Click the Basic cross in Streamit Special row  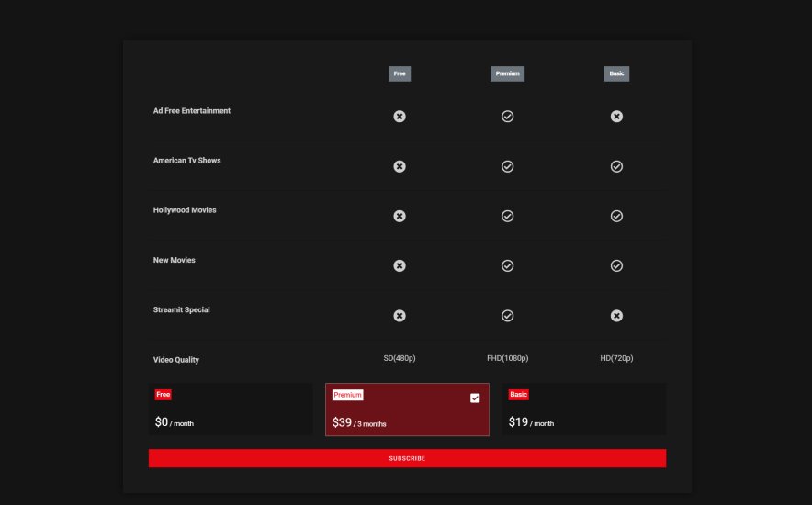click(x=616, y=316)
